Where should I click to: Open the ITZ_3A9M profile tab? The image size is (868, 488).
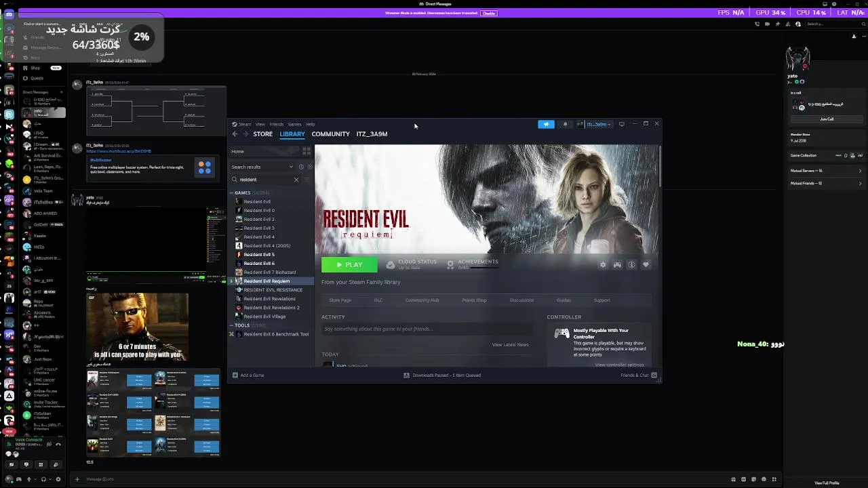click(372, 134)
